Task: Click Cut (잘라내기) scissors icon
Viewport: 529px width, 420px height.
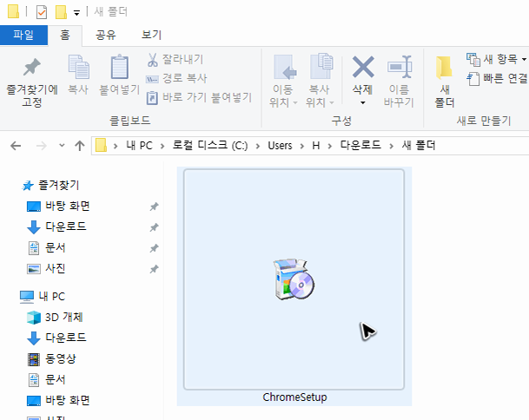Action: (152, 60)
